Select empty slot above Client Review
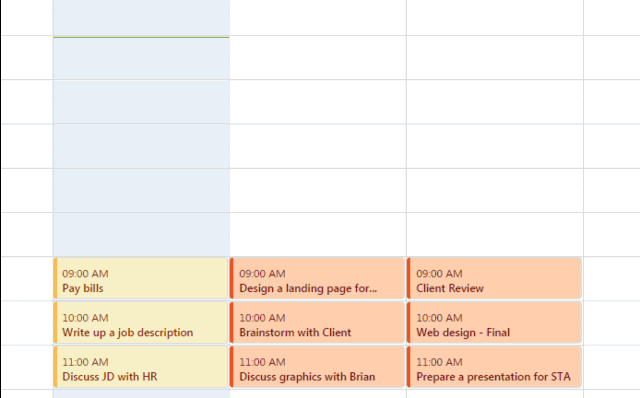This screenshot has height=398, width=640. point(495,235)
